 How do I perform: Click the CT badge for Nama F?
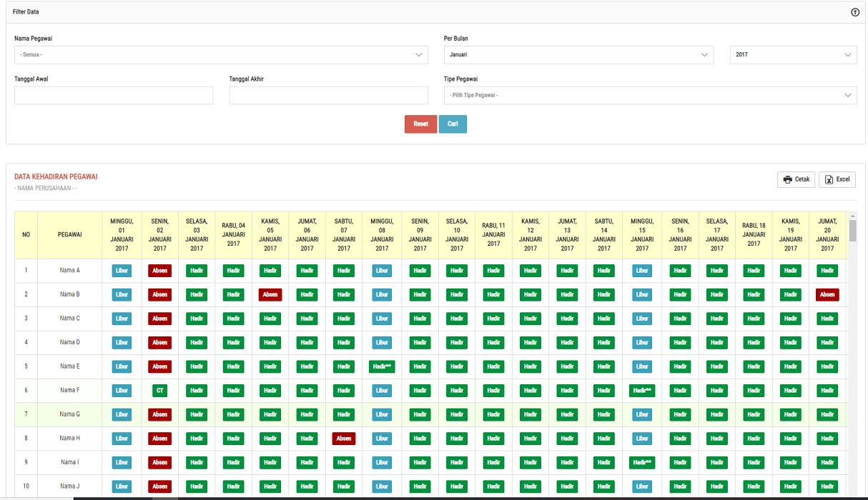pyautogui.click(x=159, y=391)
